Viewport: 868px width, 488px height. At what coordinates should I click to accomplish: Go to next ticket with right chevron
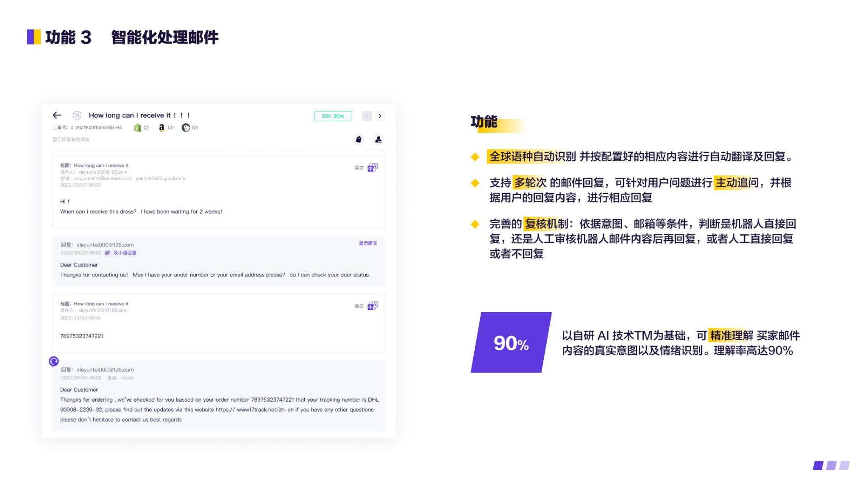[x=380, y=116]
